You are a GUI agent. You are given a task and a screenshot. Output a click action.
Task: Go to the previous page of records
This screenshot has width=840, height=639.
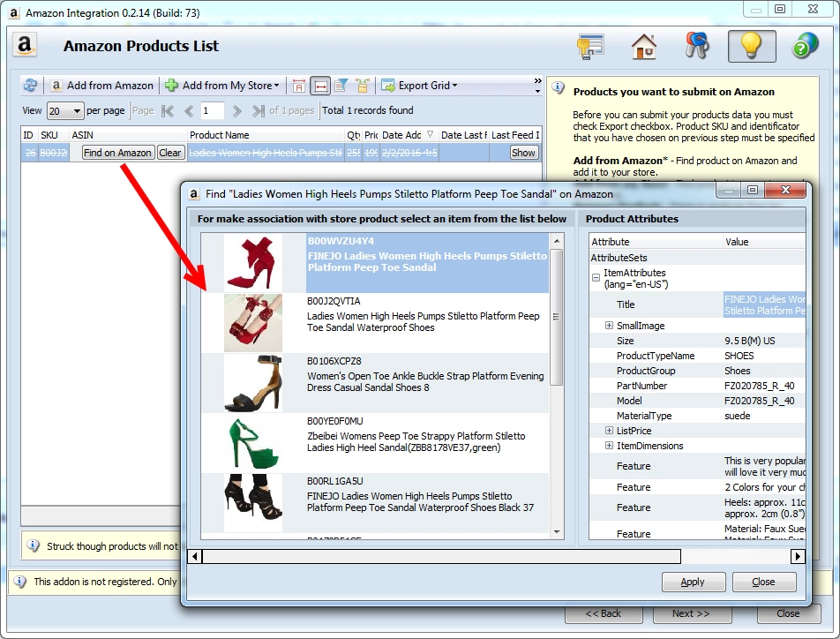[189, 111]
